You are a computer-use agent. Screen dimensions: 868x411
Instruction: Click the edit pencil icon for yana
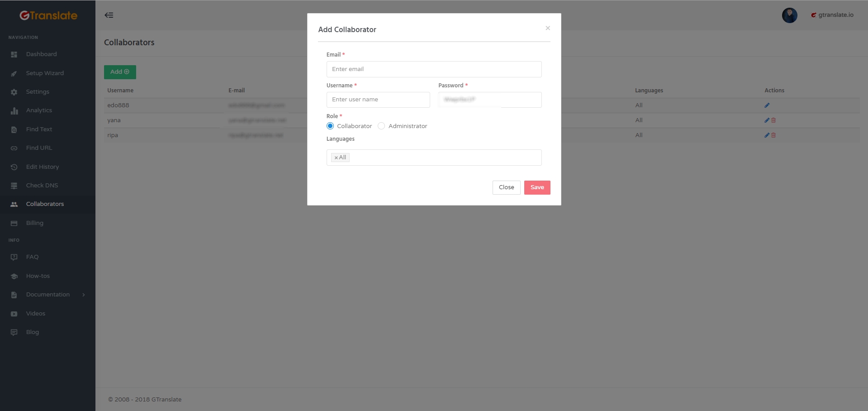point(767,120)
